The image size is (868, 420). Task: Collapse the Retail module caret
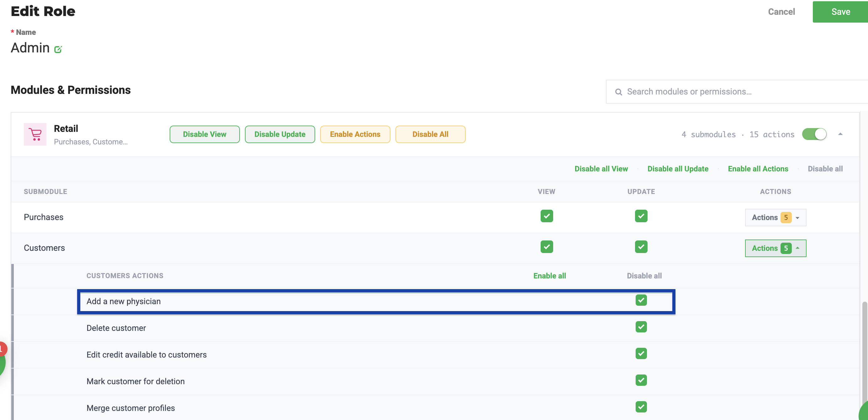(x=840, y=134)
